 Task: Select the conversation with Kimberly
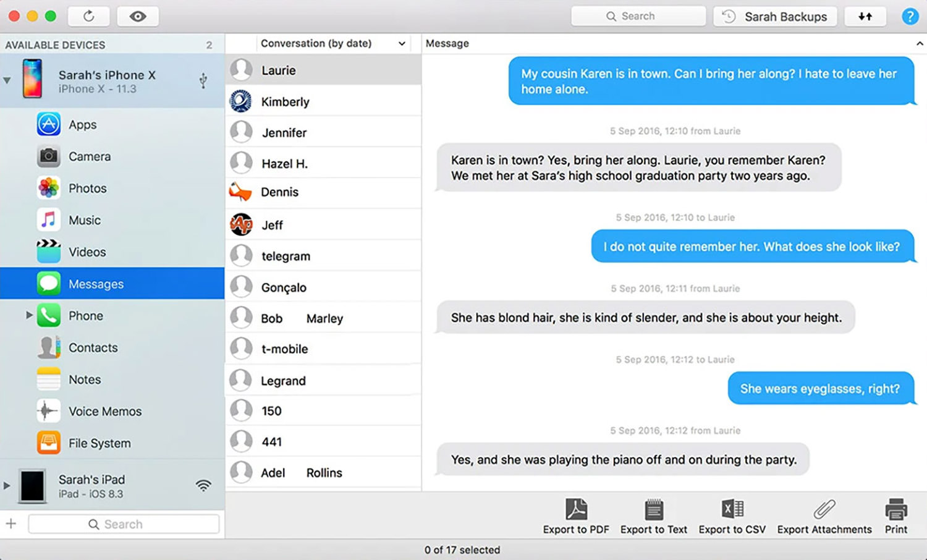[286, 101]
